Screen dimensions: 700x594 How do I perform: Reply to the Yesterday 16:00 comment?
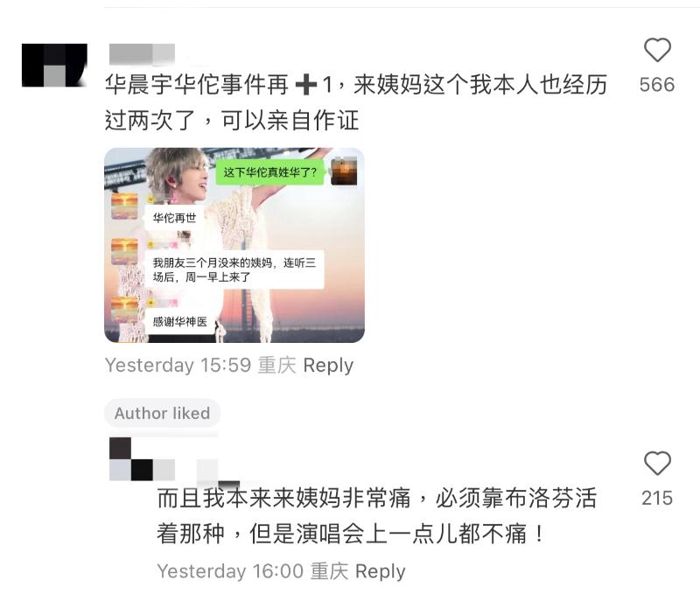(381, 571)
